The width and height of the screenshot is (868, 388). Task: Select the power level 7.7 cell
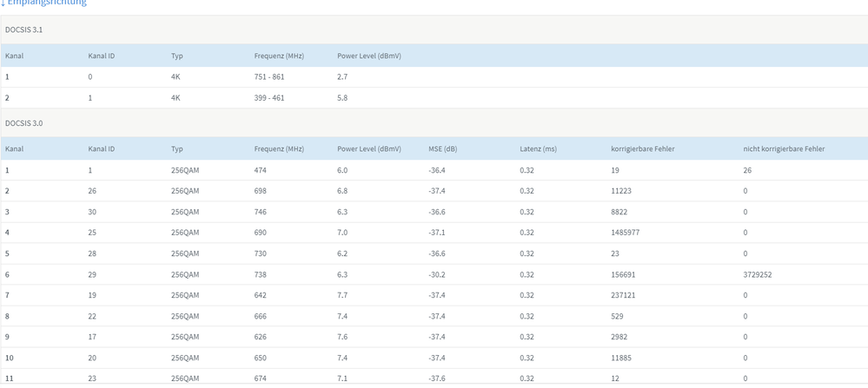click(342, 295)
